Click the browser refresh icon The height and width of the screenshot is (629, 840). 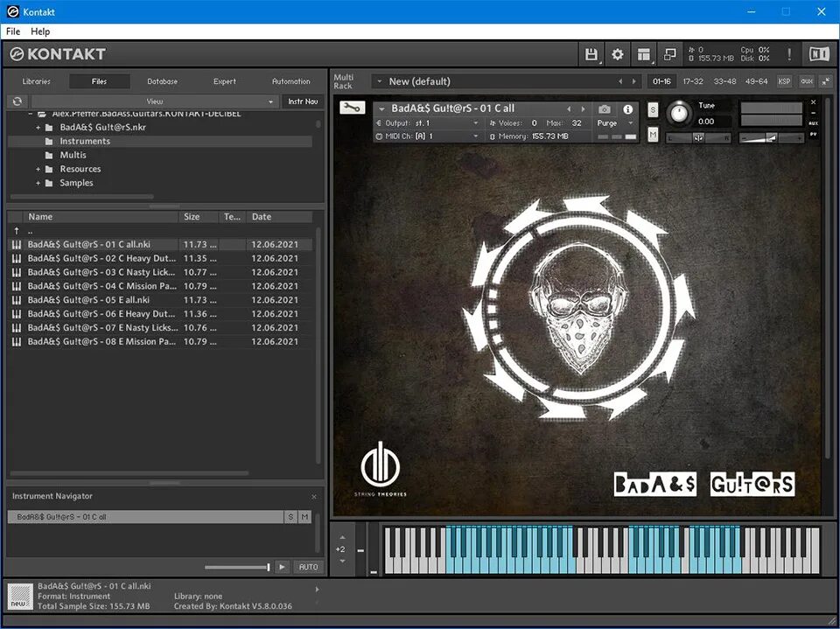point(17,101)
